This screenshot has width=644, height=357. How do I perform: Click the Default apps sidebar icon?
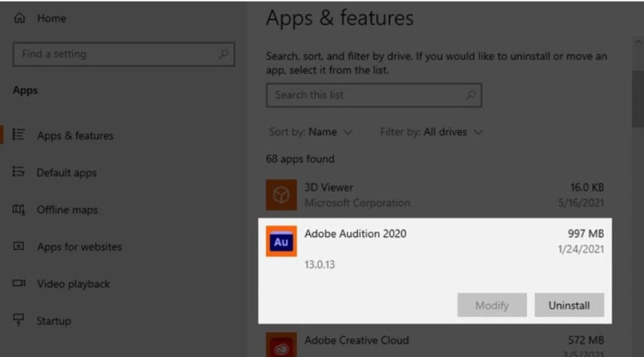coord(19,172)
